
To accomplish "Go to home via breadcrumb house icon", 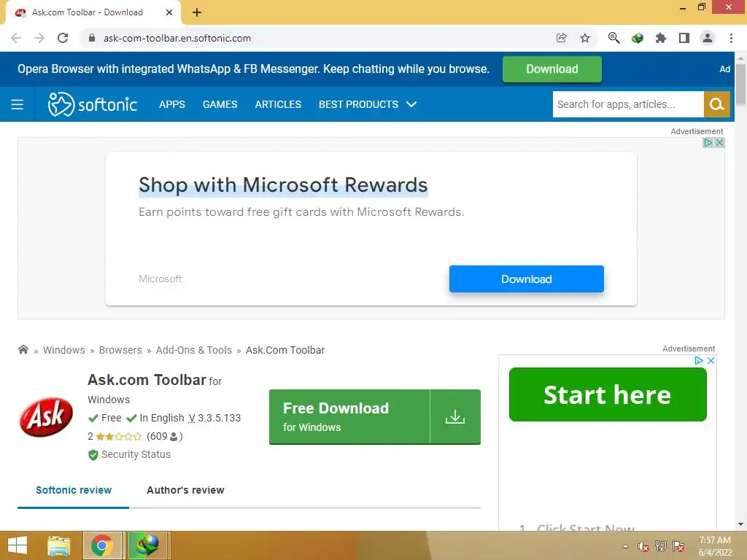I will 23,349.
